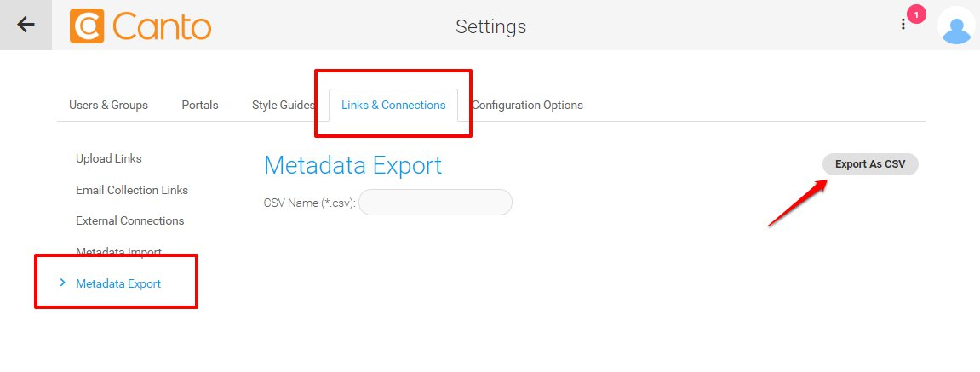Open the user profile avatar
Image resolution: width=980 pixels, height=372 pixels.
[956, 26]
